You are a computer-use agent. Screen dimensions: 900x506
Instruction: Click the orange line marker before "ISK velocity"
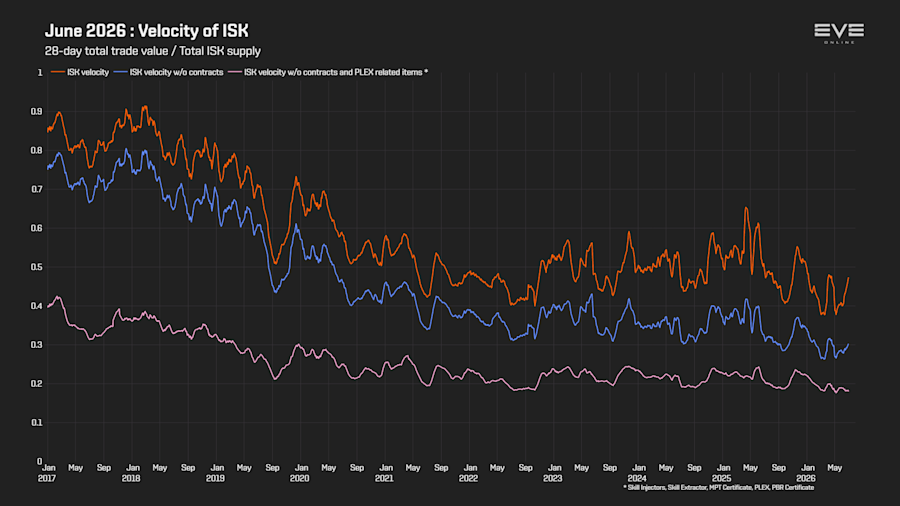[x=57, y=72]
